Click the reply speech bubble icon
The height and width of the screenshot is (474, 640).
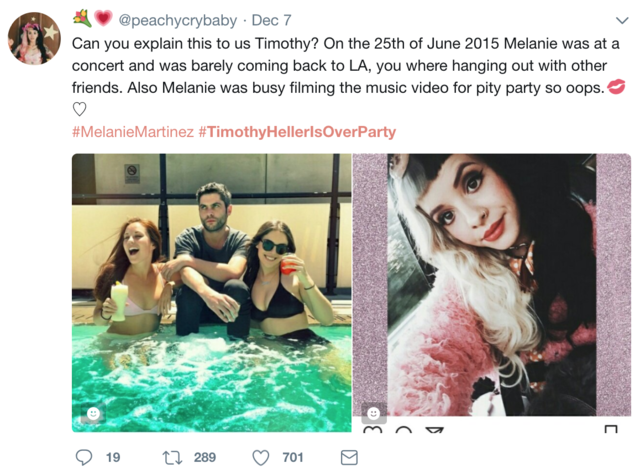[x=84, y=457]
